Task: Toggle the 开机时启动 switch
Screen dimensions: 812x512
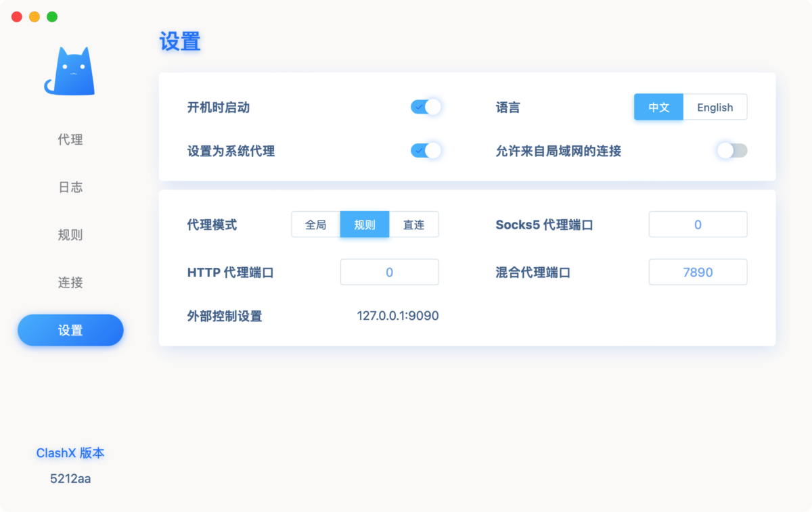Action: pyautogui.click(x=426, y=107)
